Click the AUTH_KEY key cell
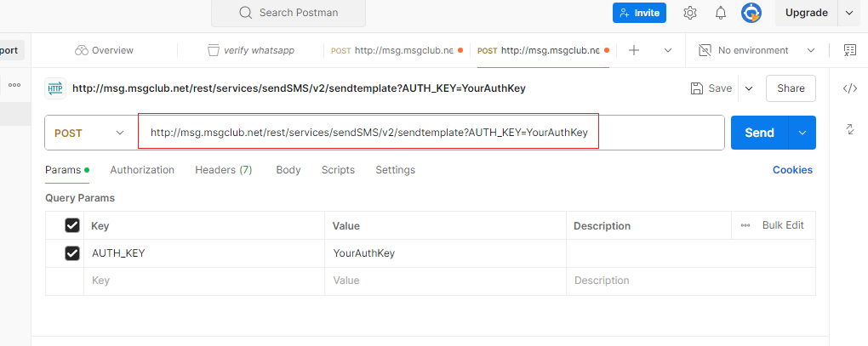This screenshot has width=868, height=346. pyautogui.click(x=204, y=253)
